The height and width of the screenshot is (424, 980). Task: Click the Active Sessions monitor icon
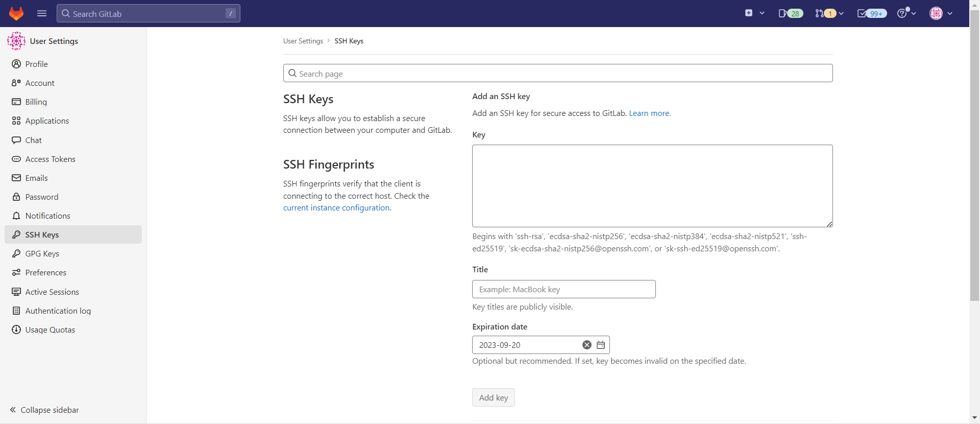pyautogui.click(x=16, y=292)
